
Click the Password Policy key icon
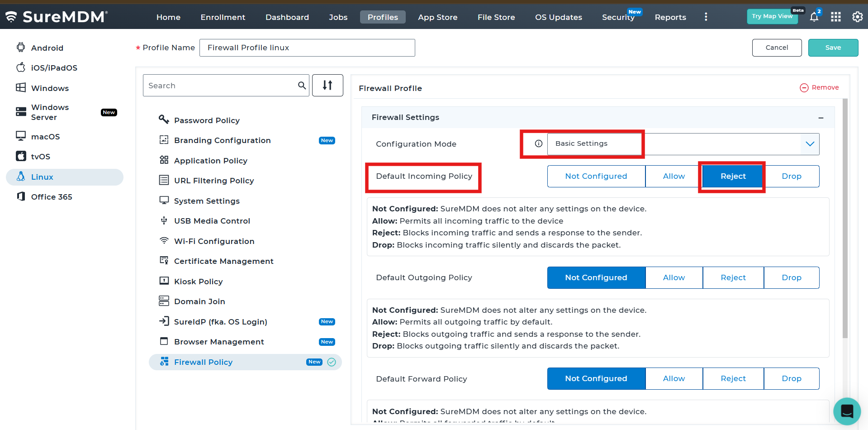164,119
